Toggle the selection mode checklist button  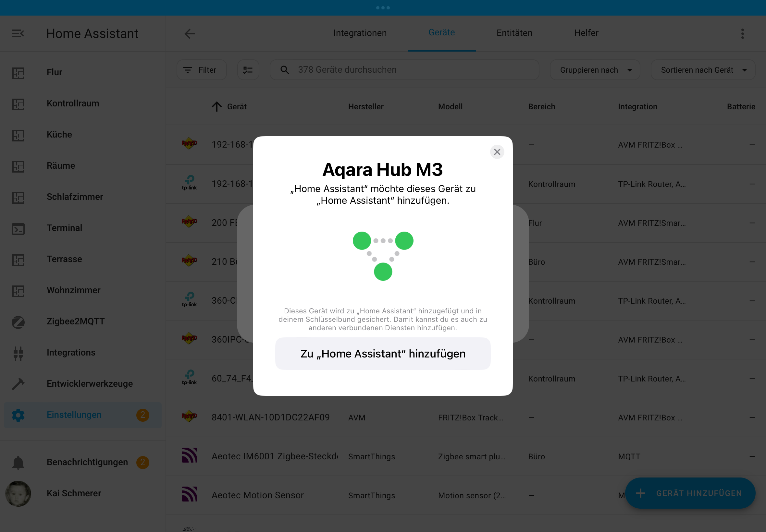[248, 70]
